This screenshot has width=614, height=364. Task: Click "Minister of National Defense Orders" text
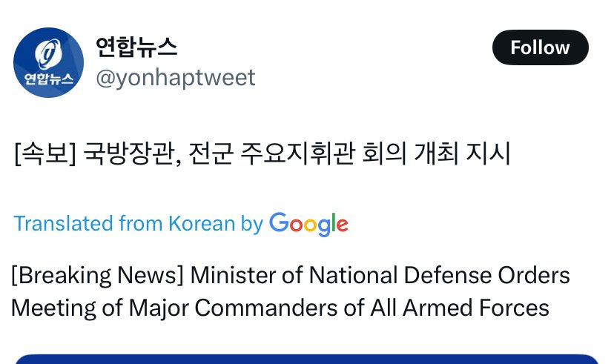(x=380, y=275)
